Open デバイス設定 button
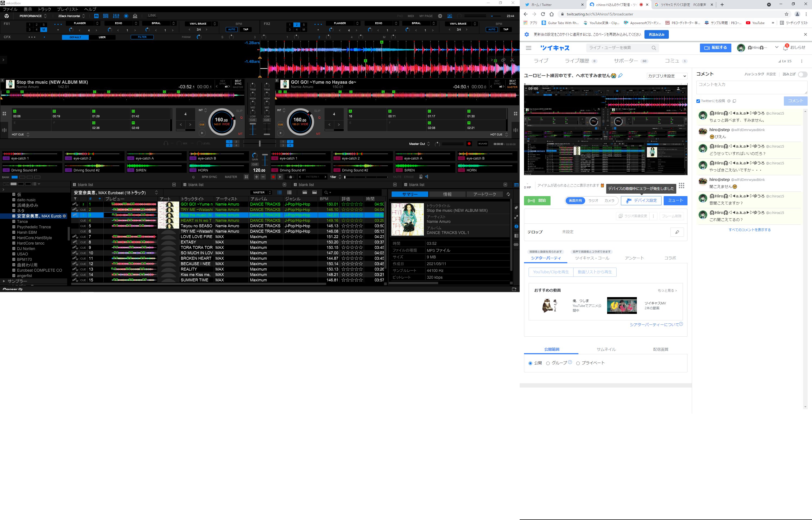Image resolution: width=812 pixels, height=520 pixels. (641, 201)
